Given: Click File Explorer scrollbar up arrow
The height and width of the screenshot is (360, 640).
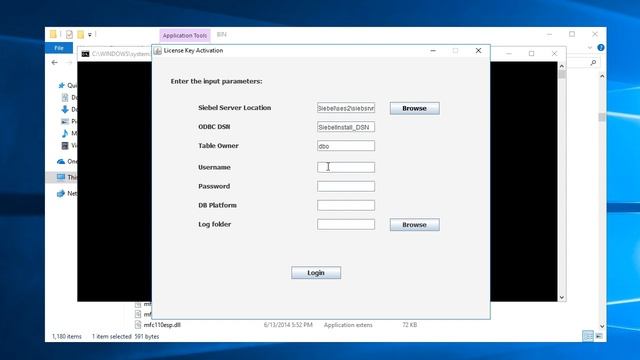Looking at the screenshot, I should pos(602,76).
